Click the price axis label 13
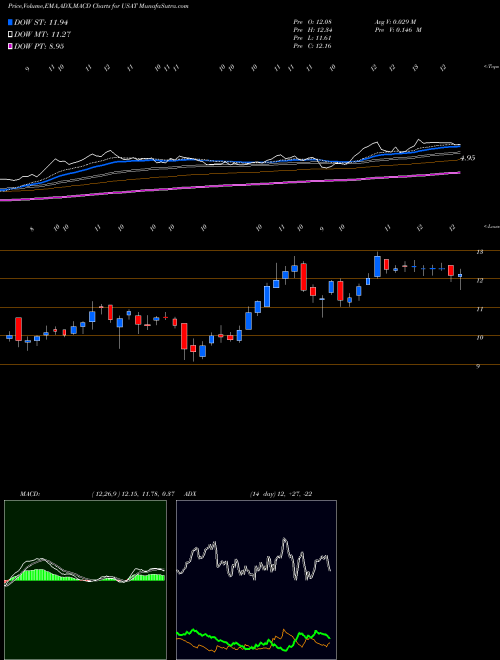Viewport: 500px width, 660px height. (x=479, y=252)
